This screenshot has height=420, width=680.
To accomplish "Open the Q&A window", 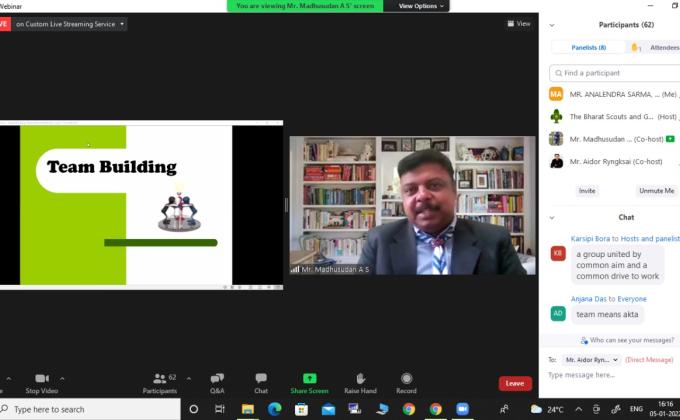I will (217, 379).
